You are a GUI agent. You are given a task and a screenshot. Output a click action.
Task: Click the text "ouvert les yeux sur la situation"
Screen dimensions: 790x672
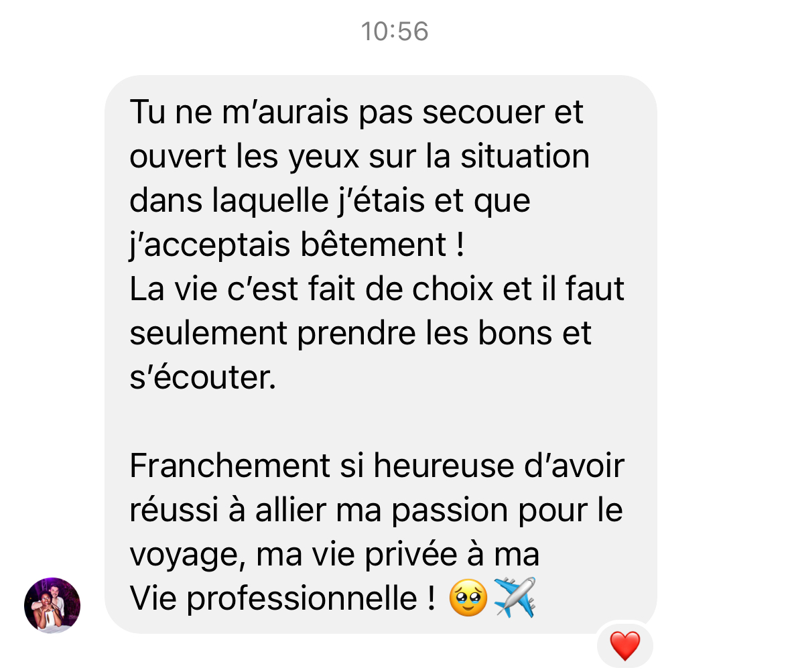359,157
